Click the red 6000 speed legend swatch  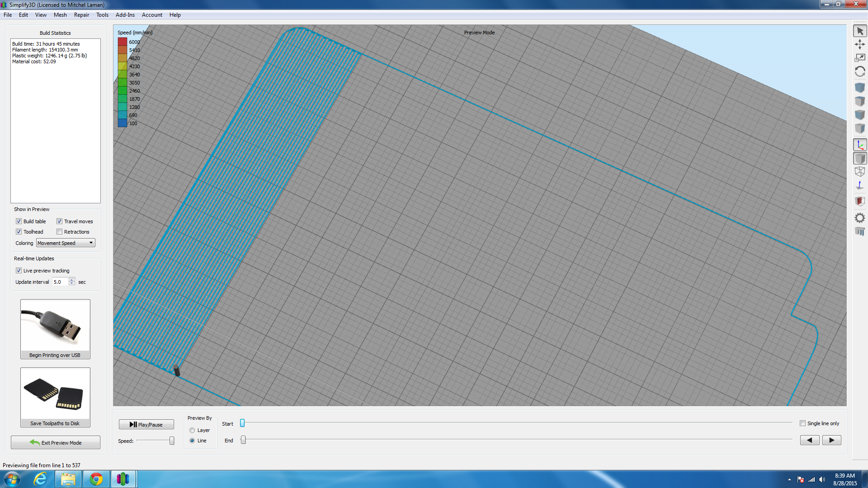pyautogui.click(x=123, y=42)
